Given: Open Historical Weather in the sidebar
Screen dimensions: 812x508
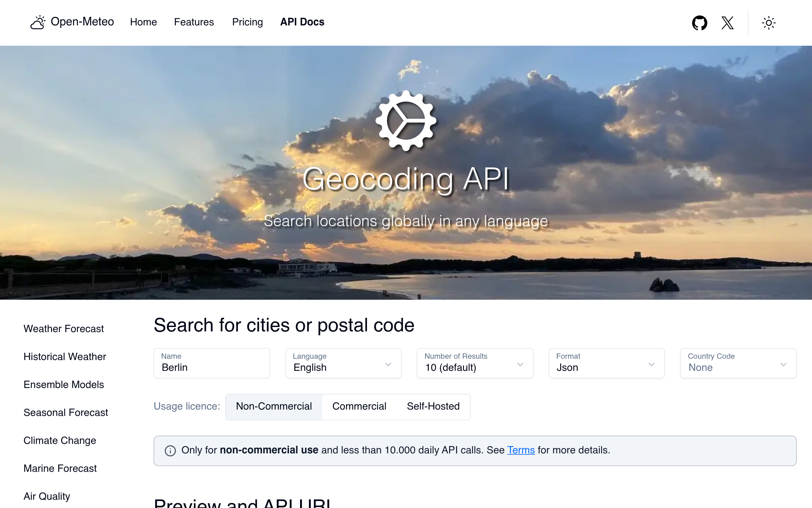Looking at the screenshot, I should (x=65, y=357).
